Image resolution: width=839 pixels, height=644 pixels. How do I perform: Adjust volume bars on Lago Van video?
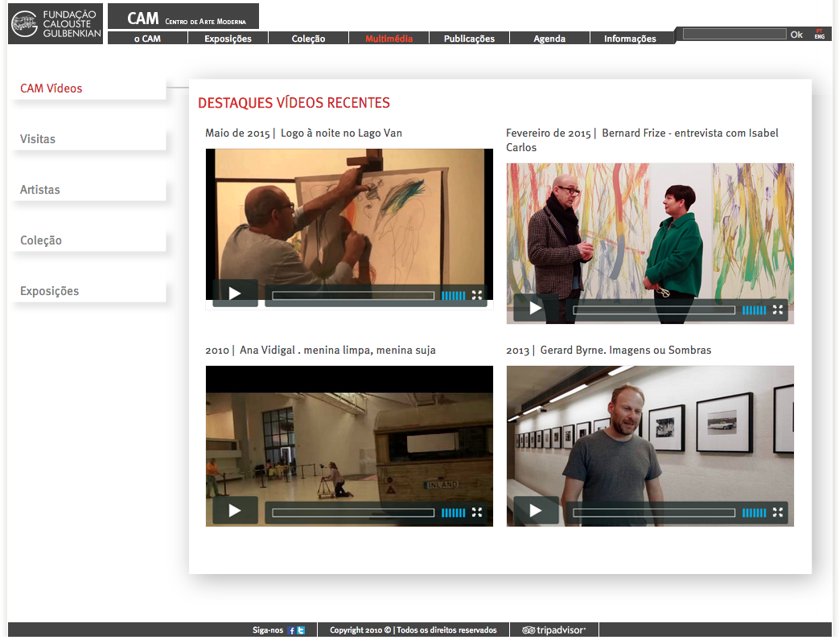point(453,296)
